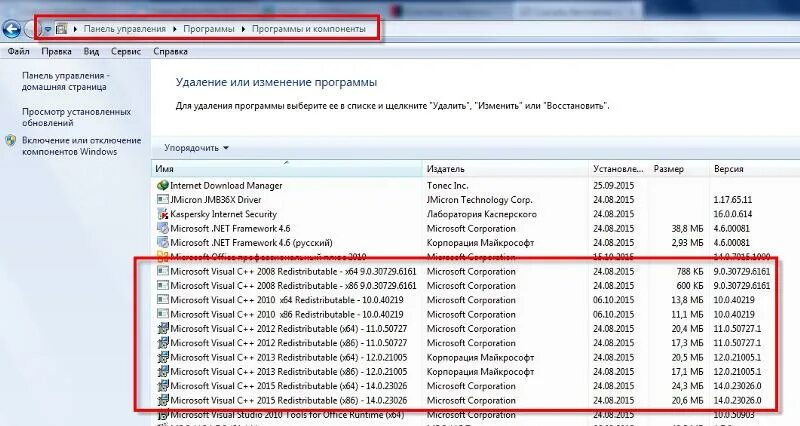Click publisher 'Tonec Inc.'
This screenshot has height=426, width=800.
(x=447, y=186)
